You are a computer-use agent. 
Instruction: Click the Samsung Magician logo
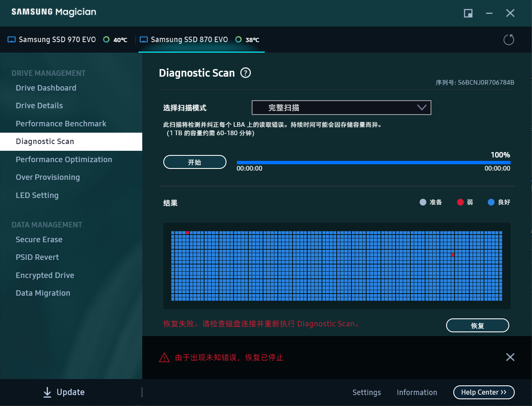pos(54,12)
